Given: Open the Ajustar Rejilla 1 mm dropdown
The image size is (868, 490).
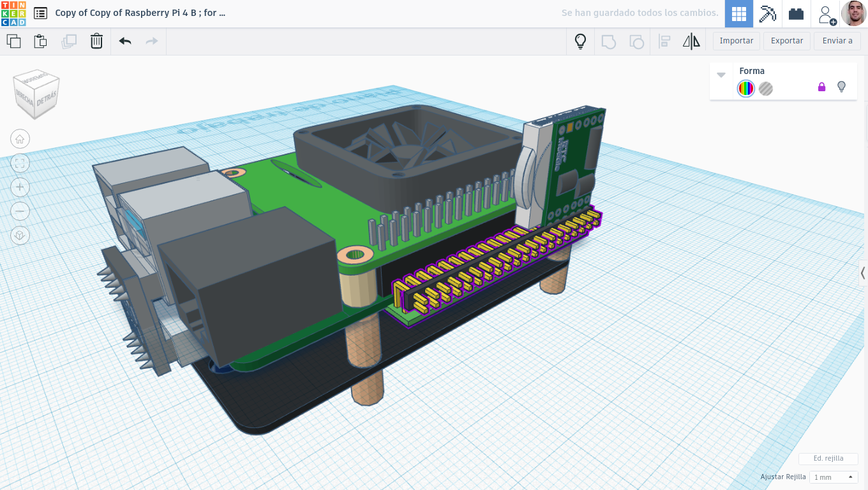Looking at the screenshot, I should [834, 477].
